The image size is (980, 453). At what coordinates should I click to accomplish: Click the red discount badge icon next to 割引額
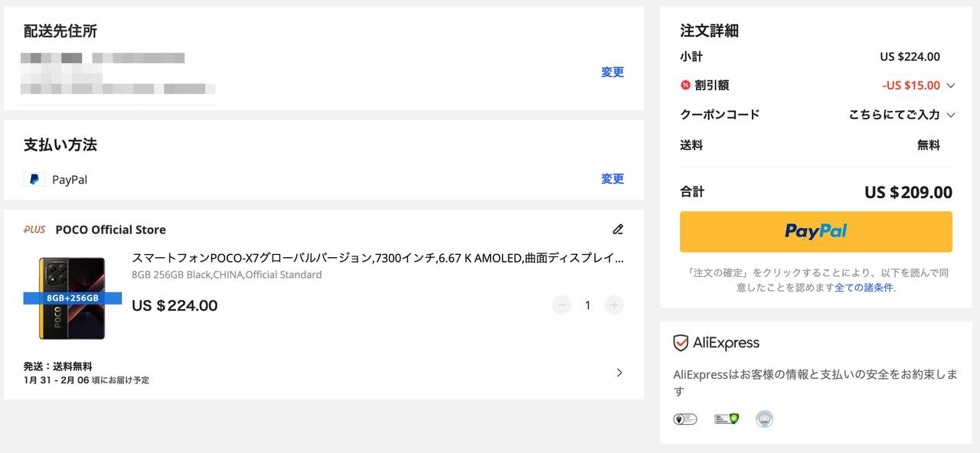[x=685, y=85]
